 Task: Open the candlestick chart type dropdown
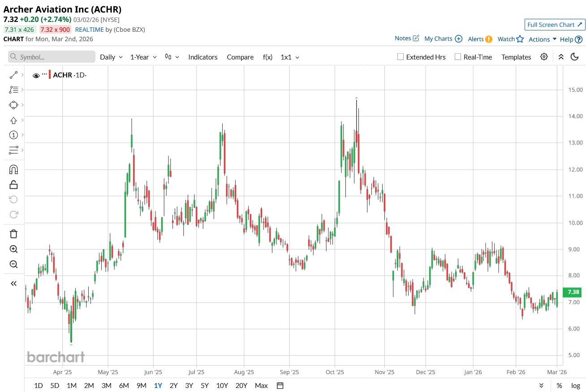tap(172, 57)
